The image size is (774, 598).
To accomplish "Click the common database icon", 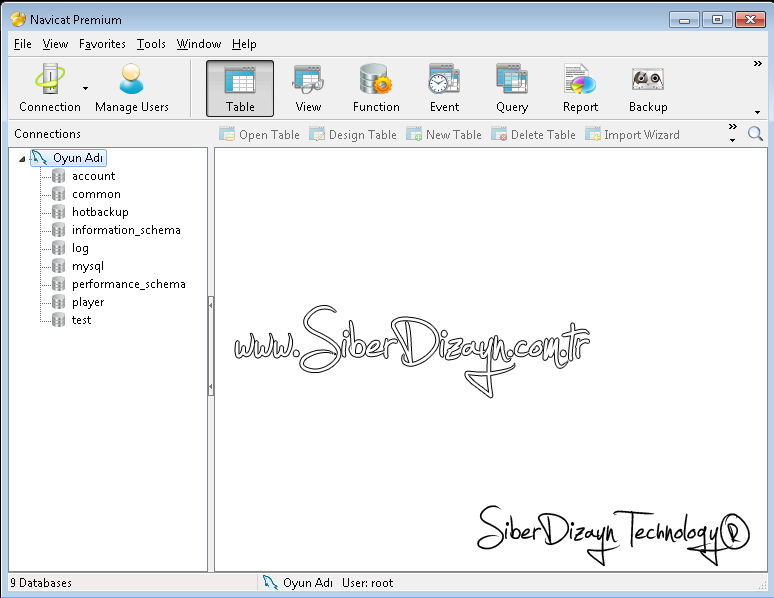I will tap(59, 194).
